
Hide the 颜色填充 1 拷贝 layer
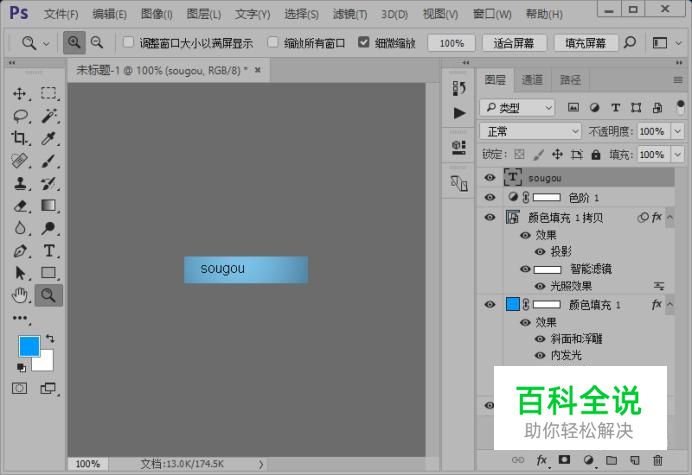tap(490, 217)
